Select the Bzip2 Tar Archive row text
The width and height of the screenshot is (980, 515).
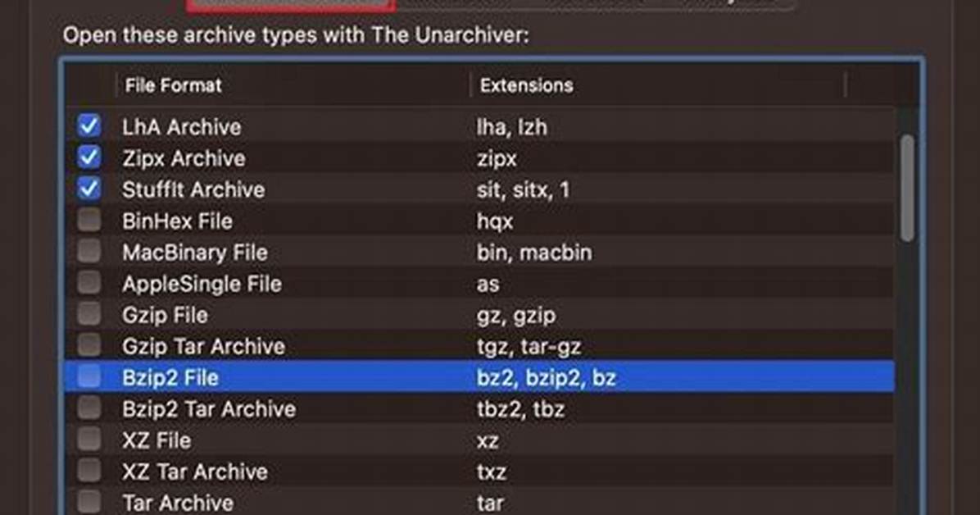point(209,408)
